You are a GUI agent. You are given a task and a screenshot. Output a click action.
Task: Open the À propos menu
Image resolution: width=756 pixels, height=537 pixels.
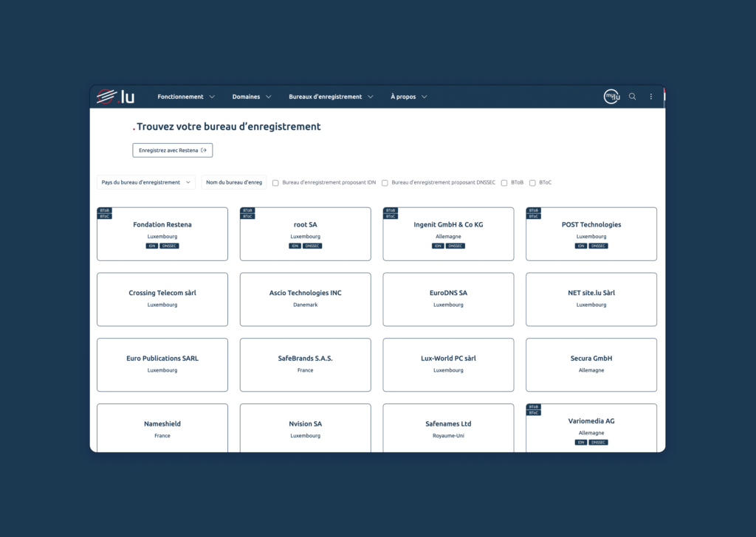(x=408, y=96)
